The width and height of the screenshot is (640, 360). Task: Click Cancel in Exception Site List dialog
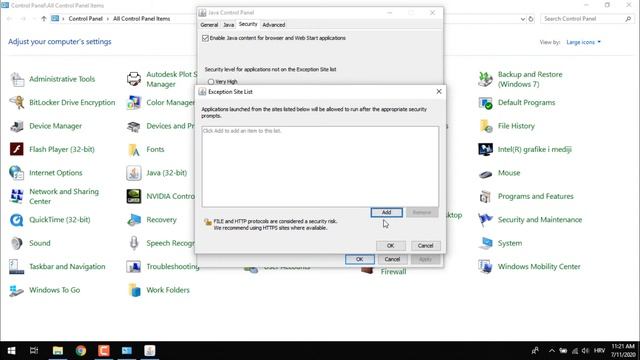click(425, 246)
